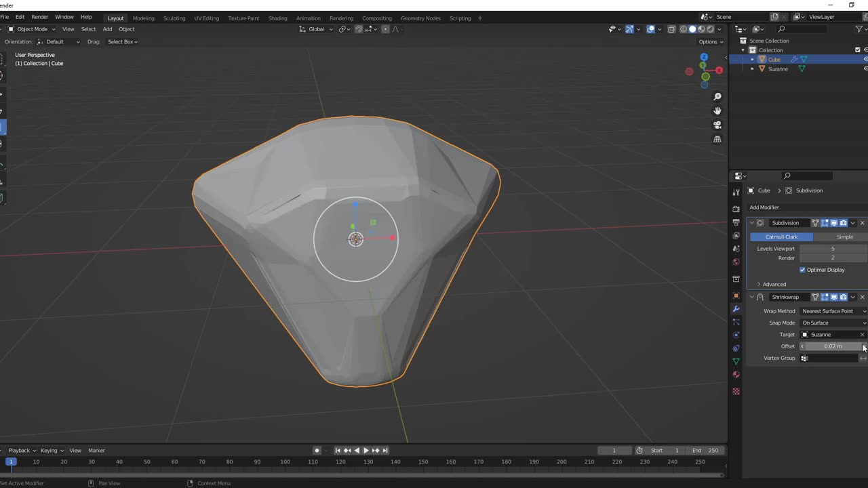Image resolution: width=868 pixels, height=488 pixels.
Task: Switch to the Geometry Nodes workspace tab
Action: (420, 18)
